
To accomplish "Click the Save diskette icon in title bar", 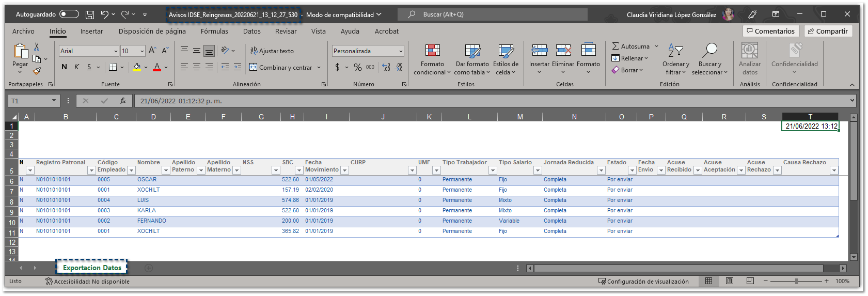I will (90, 14).
